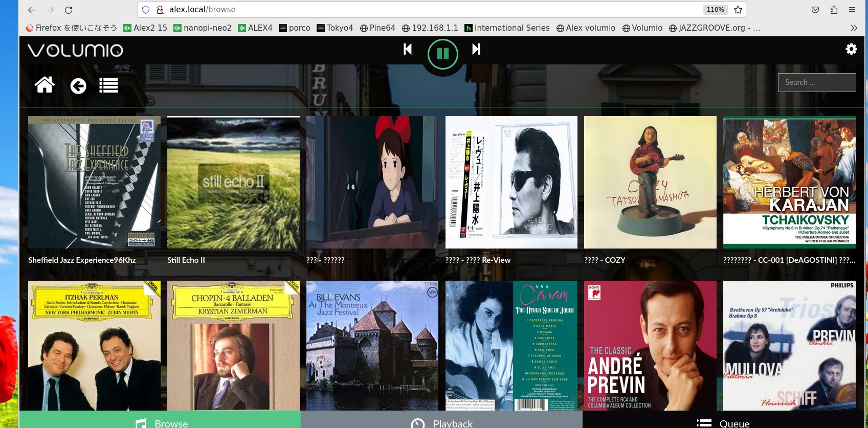Open the Alex volumio bookmark
Image resolution: width=868 pixels, height=428 pixels.
(586, 28)
